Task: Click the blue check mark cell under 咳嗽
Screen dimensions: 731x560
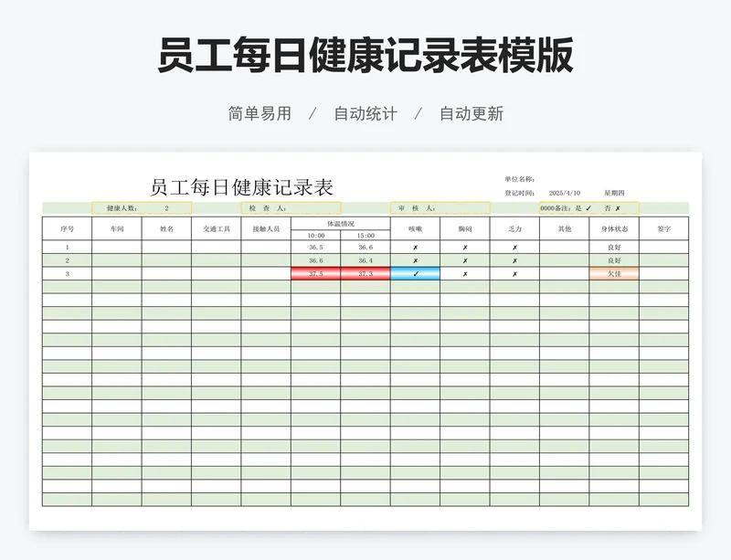Action: [x=416, y=274]
